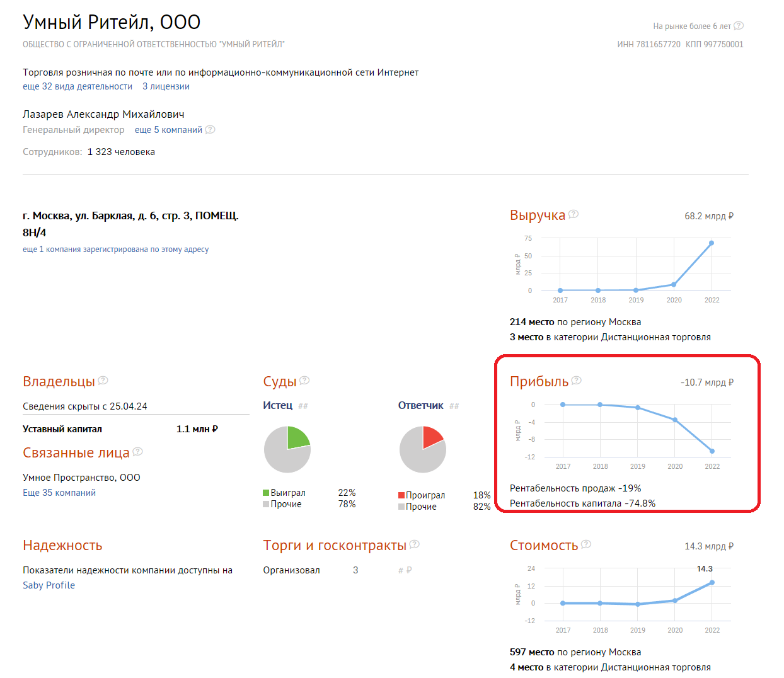Click help icon beside Владельцы heading
Screen dimensions: 784x678
coord(103,380)
